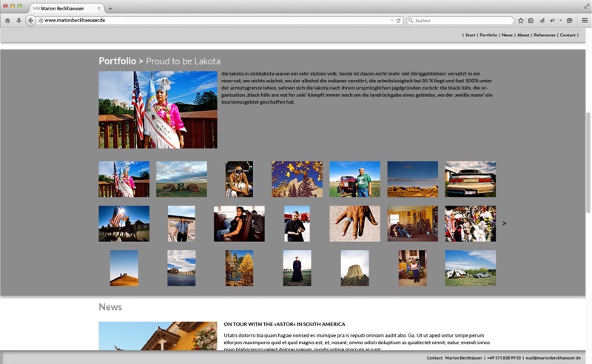Open the hand with rings thumbnail
The image size is (592, 364).
pyautogui.click(x=354, y=223)
